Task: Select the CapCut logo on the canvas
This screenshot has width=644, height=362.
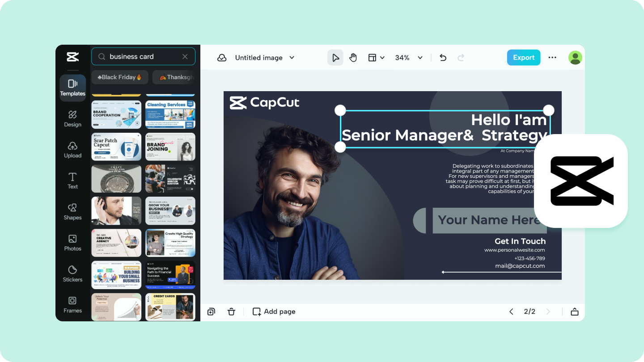Action: pos(265,103)
